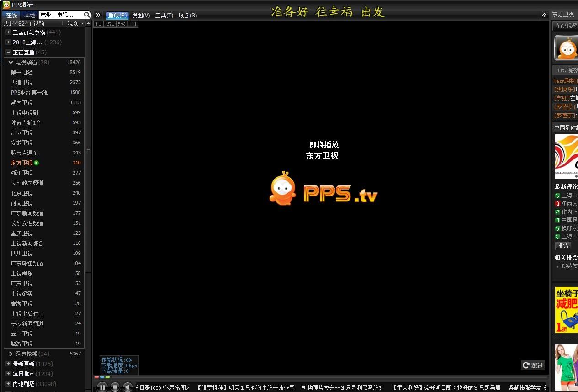Set video size to 1x
Image resolution: width=578 pixels, height=392 pixels.
98,24
